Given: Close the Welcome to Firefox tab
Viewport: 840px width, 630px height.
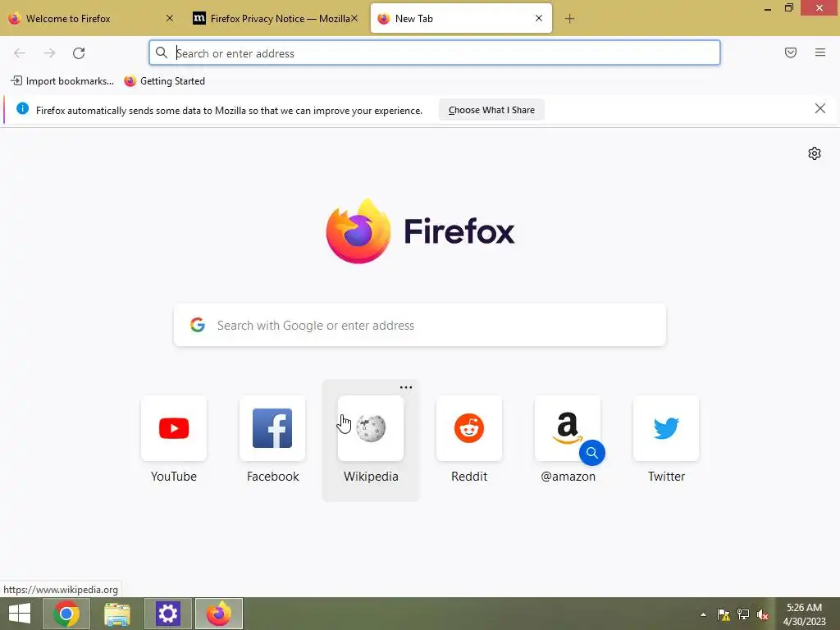Looking at the screenshot, I should 169,18.
